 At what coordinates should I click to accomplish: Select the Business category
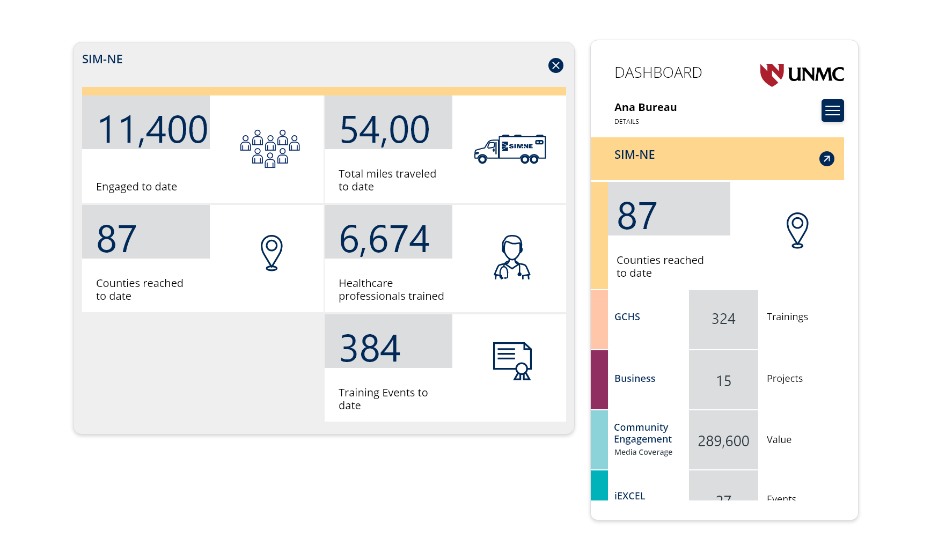tap(634, 379)
